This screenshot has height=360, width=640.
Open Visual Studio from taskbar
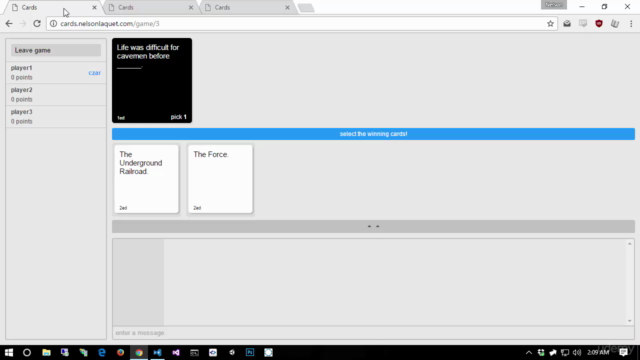pyautogui.click(x=176, y=352)
